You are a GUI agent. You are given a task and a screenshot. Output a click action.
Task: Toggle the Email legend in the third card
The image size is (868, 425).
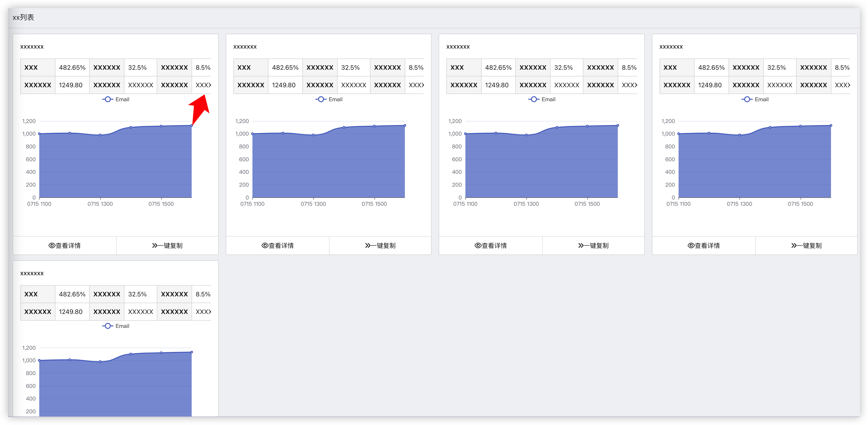click(x=542, y=99)
